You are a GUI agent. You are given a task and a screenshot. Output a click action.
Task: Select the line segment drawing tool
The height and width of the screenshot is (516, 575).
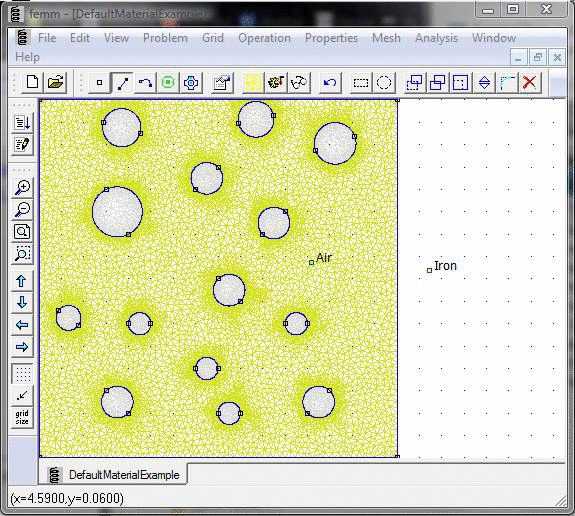click(x=122, y=83)
